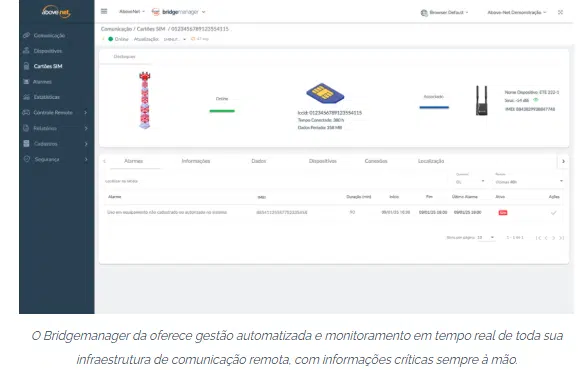578x370 pixels.
Task: Open the items per page dropdown
Action: (486, 237)
